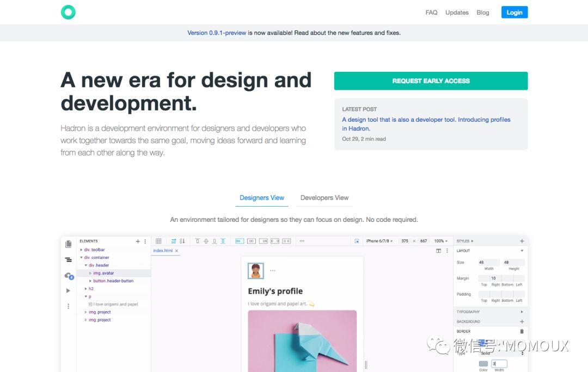Activate the element inspect cursor icon
588x372 pixels.
pos(357,241)
